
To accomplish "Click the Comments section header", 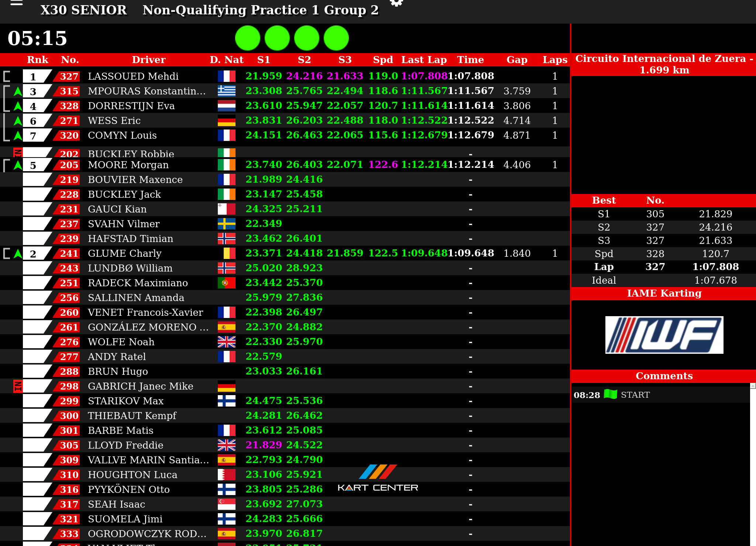I will click(664, 376).
